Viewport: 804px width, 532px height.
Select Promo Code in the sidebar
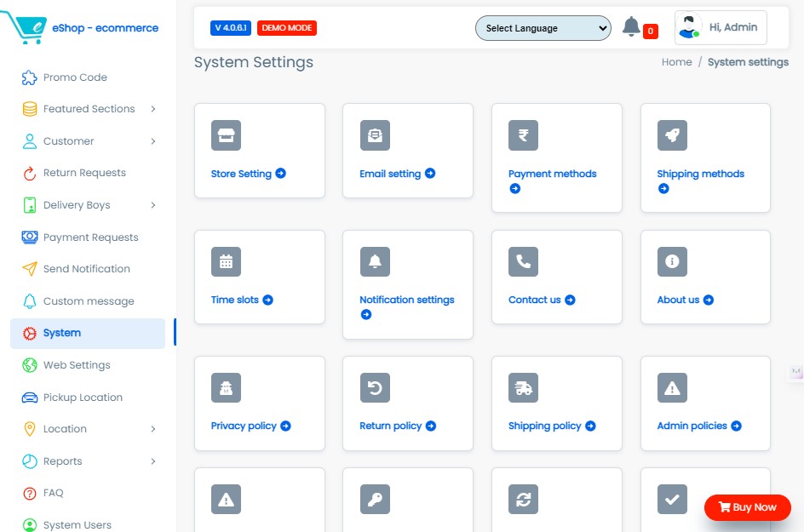75,77
